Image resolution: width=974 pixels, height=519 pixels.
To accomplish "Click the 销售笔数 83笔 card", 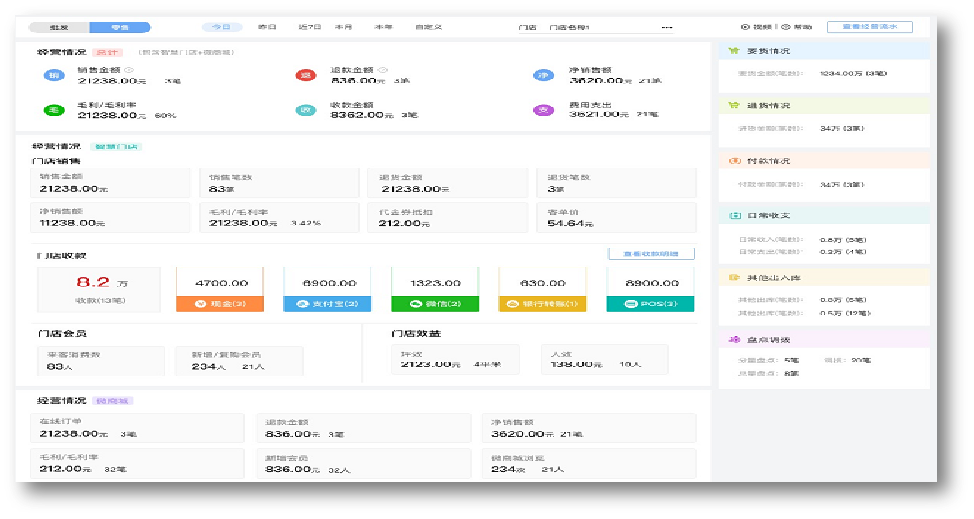I will (x=279, y=183).
